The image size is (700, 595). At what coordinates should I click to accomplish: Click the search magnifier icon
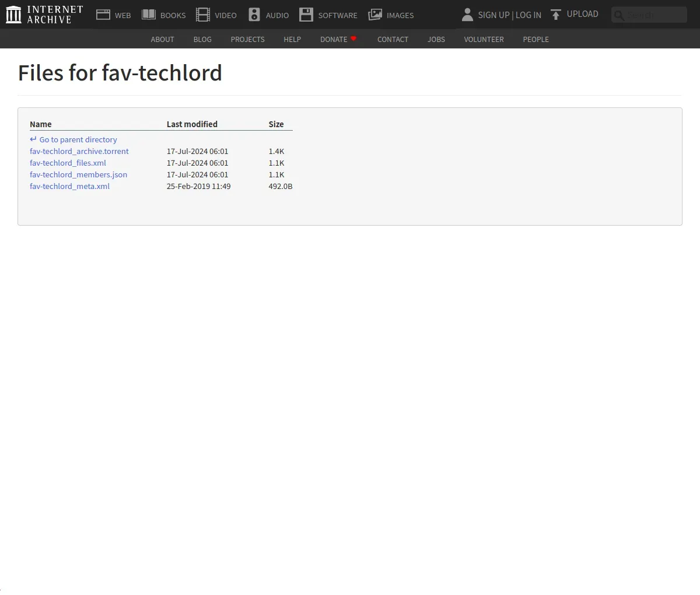pos(619,15)
